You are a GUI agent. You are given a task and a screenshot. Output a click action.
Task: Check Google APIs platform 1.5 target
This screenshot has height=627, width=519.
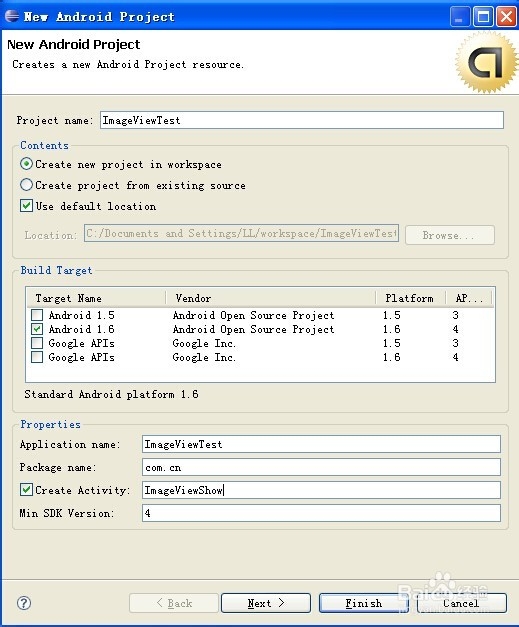[x=37, y=343]
